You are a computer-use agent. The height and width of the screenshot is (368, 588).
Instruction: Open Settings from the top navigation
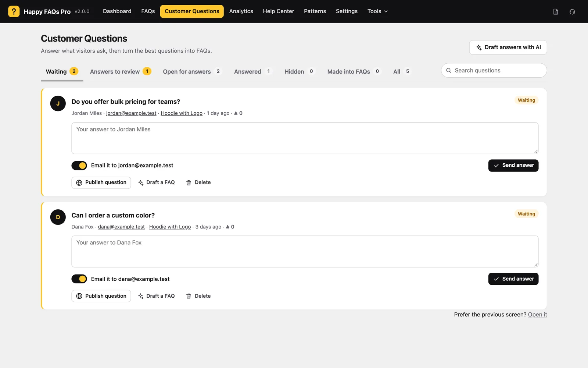point(347,11)
